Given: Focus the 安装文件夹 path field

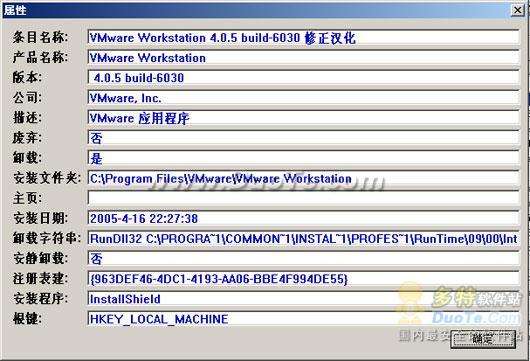Looking at the screenshot, I should click(303, 178).
